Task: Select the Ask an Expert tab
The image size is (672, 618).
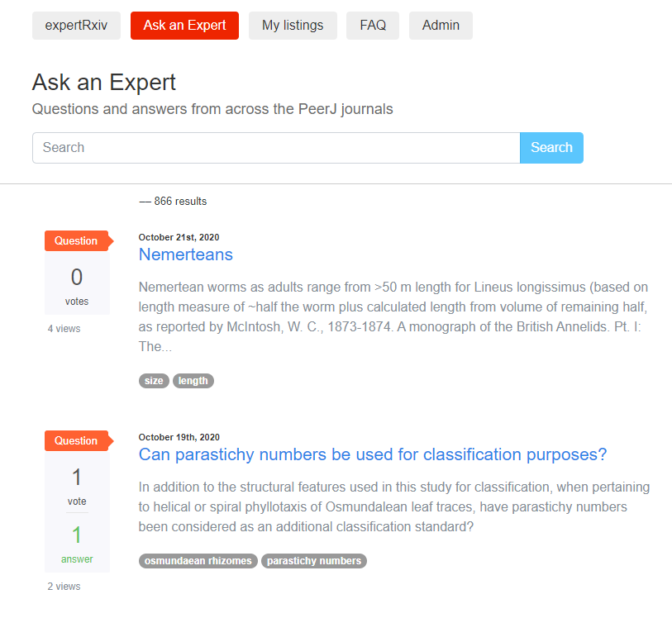Action: click(184, 26)
